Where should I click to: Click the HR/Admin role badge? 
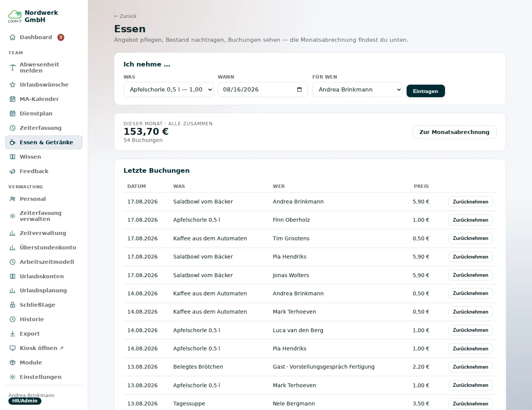[25, 401]
